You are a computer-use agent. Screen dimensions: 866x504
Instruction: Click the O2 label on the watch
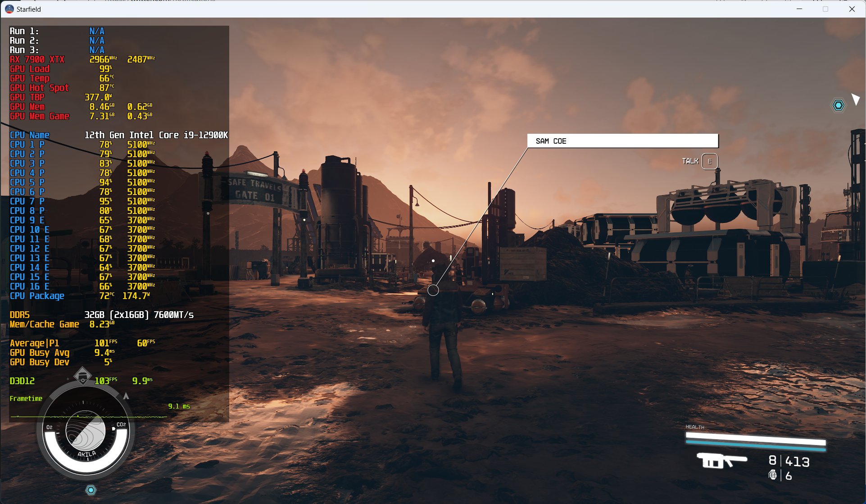[x=50, y=427]
